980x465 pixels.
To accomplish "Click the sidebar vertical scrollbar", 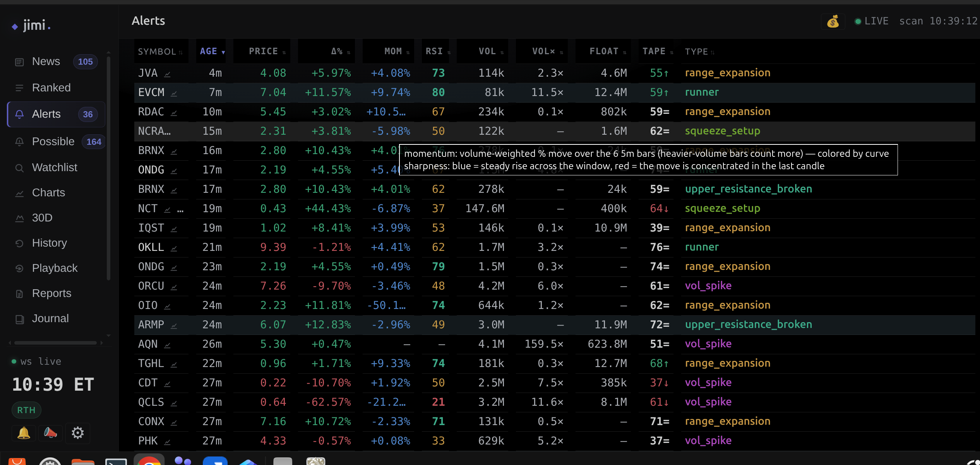I will pos(109,168).
